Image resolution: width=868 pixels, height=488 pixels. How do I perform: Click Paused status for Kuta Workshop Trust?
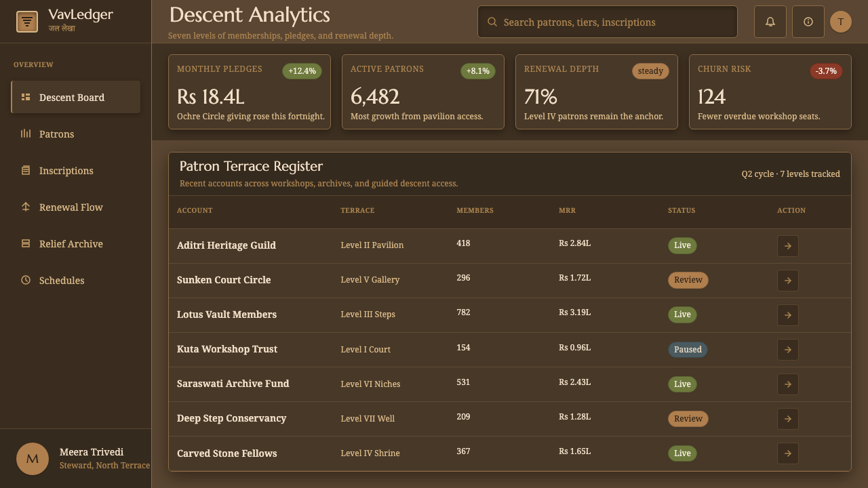[x=688, y=350]
